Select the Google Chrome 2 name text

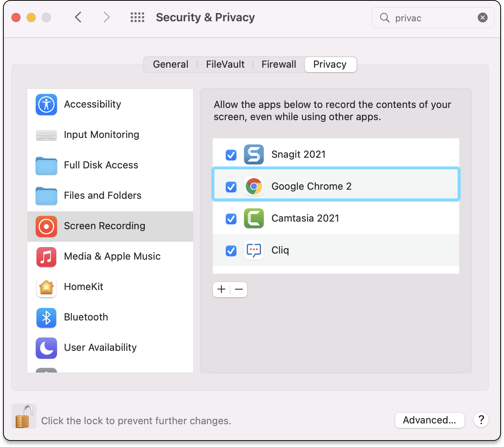312,186
